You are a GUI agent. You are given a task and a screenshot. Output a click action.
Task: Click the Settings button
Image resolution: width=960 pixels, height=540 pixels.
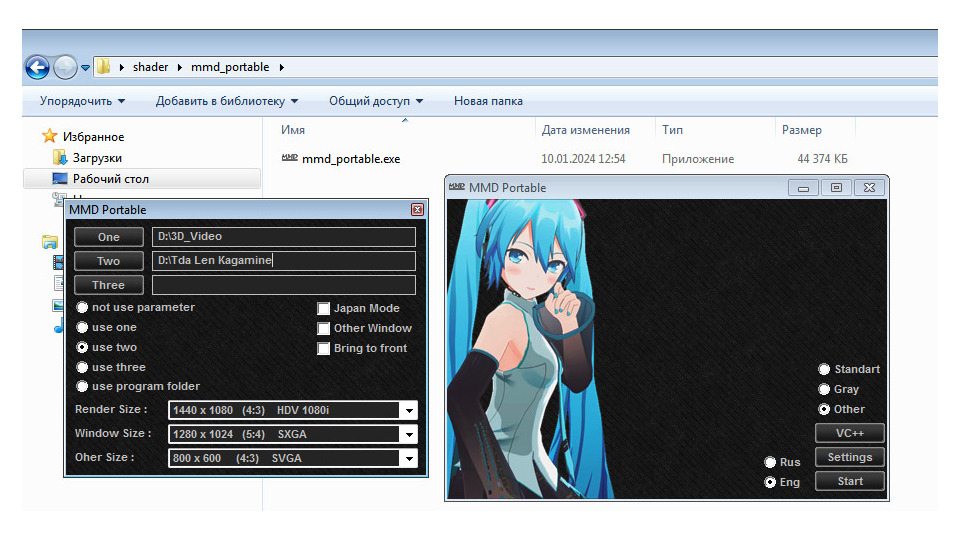[850, 457]
